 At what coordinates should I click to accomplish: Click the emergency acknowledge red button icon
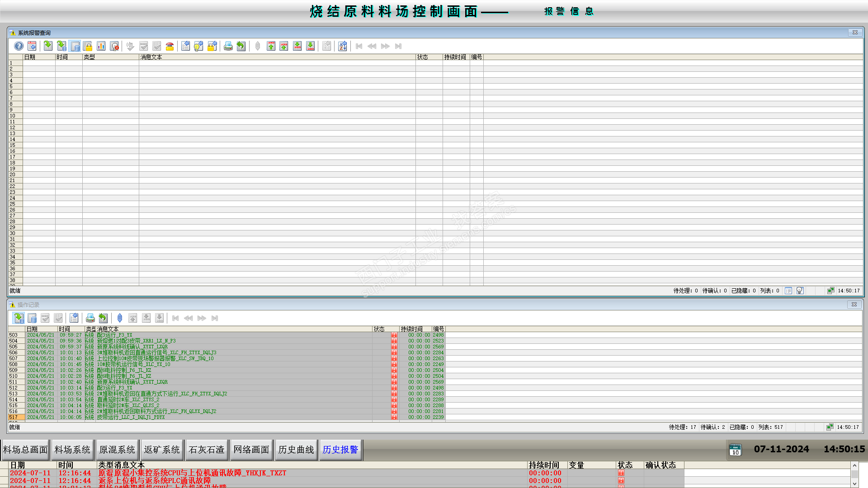(170, 46)
